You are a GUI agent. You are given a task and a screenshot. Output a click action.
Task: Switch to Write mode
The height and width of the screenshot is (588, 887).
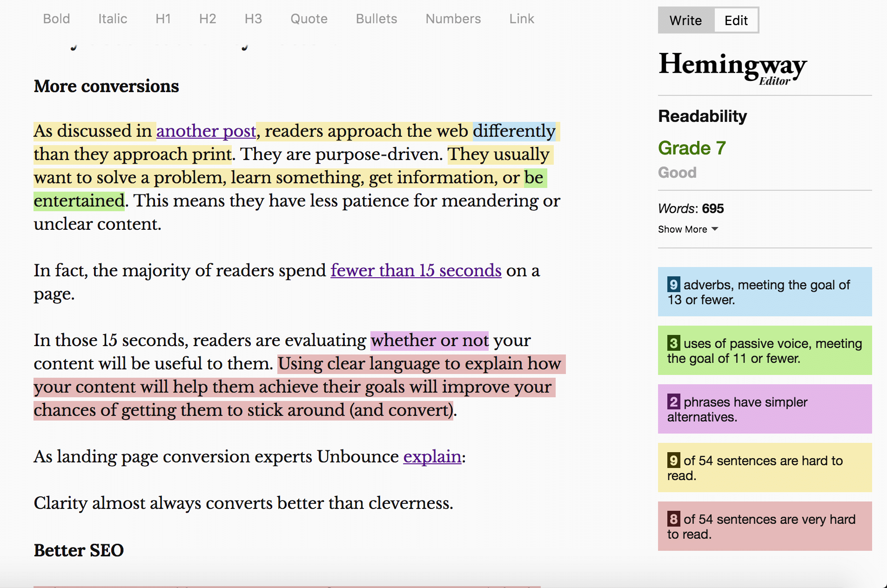click(x=685, y=20)
